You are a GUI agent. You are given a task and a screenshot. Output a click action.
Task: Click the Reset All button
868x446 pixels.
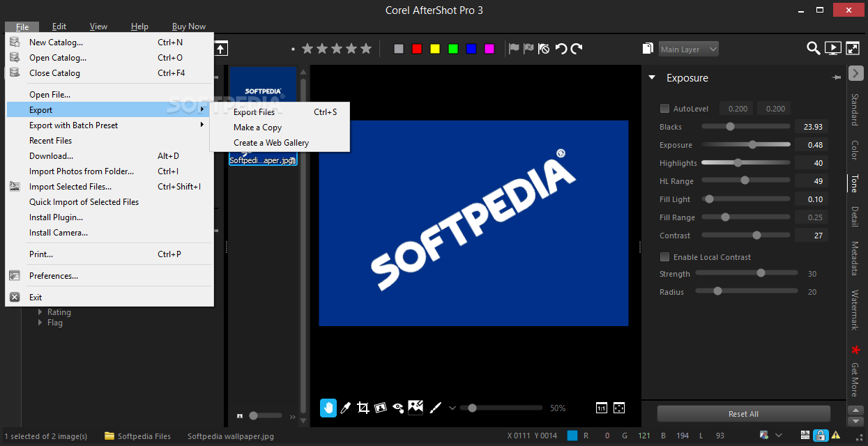click(x=743, y=414)
